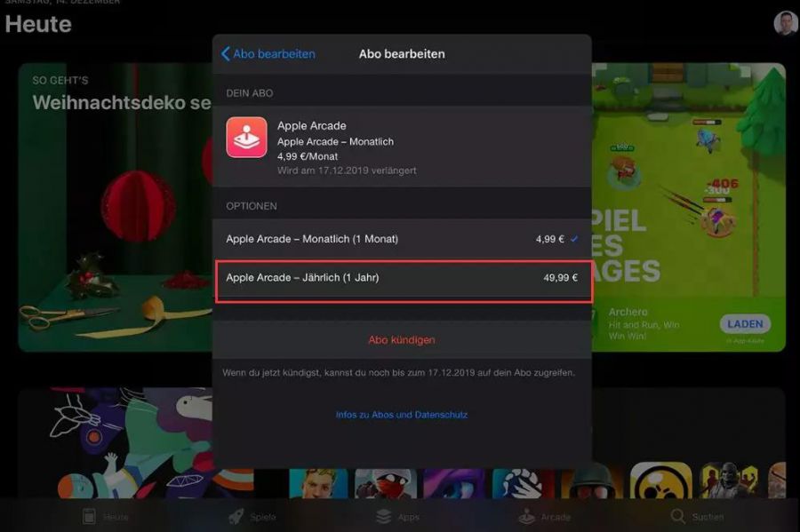This screenshot has width=800, height=532.
Task: Open the red-masked character app icon
Action: point(386,483)
